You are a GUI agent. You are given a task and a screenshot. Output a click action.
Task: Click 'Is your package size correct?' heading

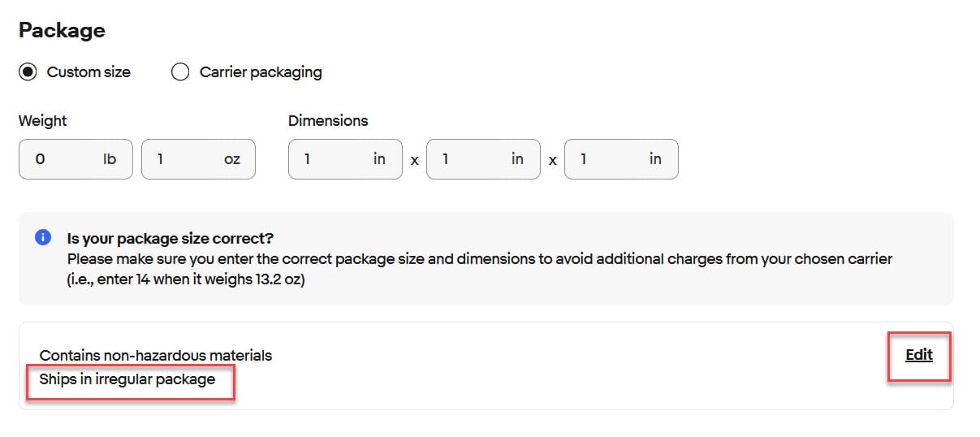[x=170, y=239]
